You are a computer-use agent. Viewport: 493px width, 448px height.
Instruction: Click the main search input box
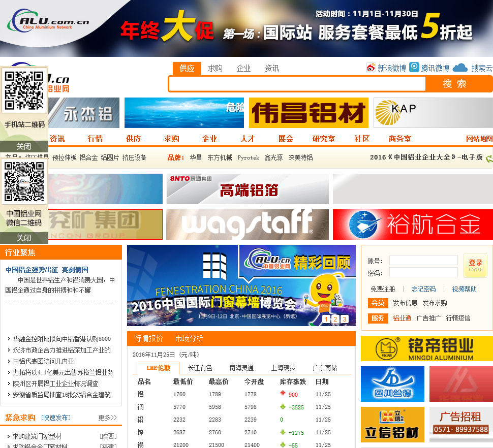(297, 84)
